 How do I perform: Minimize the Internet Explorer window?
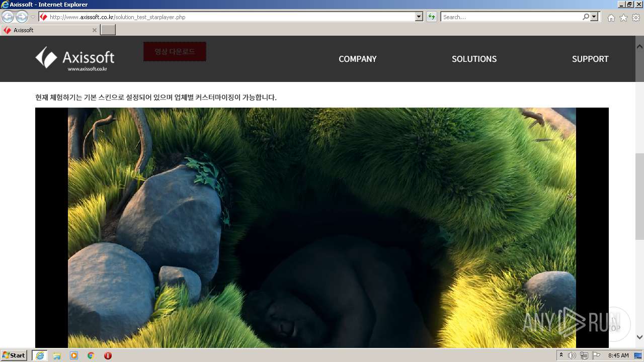pos(622,4)
